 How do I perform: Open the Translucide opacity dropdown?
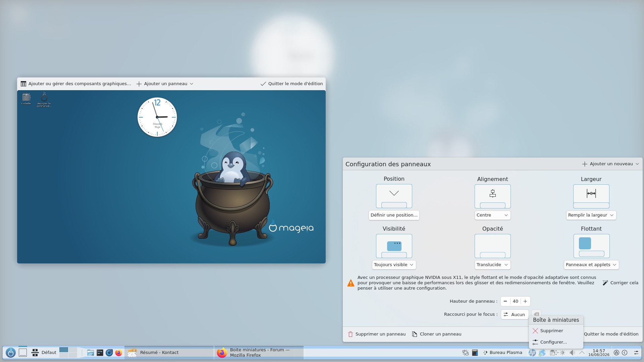493,265
